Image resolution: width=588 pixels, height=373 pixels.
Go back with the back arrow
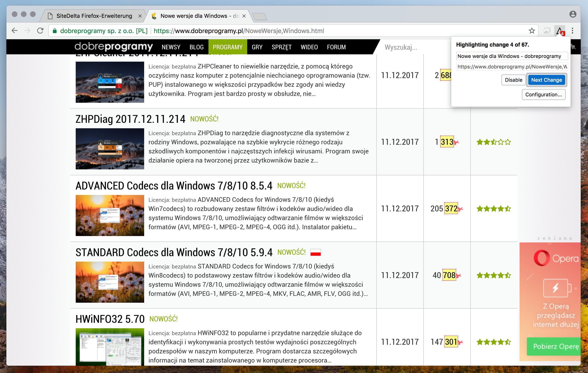tap(15, 31)
